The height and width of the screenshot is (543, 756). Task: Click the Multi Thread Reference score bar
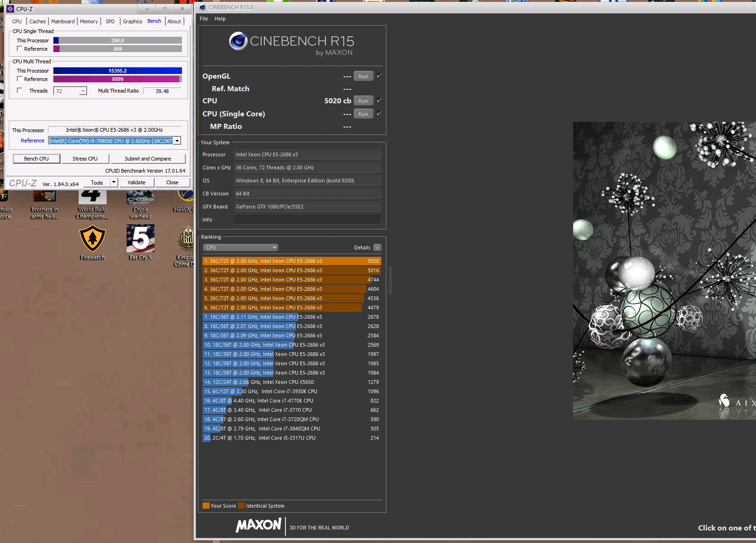point(117,79)
